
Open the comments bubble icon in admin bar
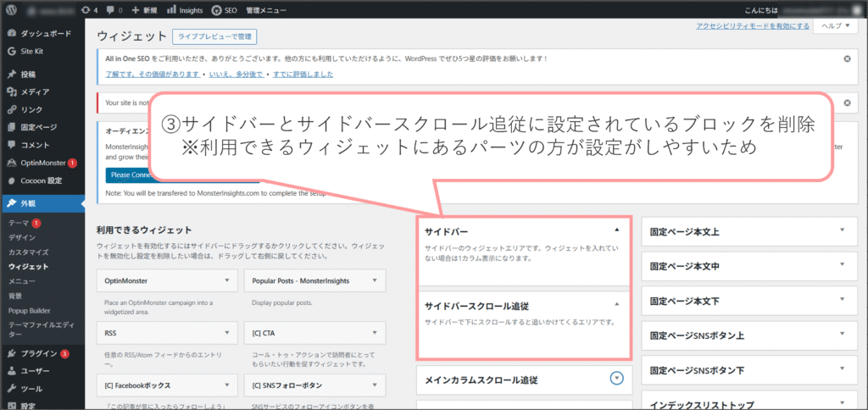[114, 10]
